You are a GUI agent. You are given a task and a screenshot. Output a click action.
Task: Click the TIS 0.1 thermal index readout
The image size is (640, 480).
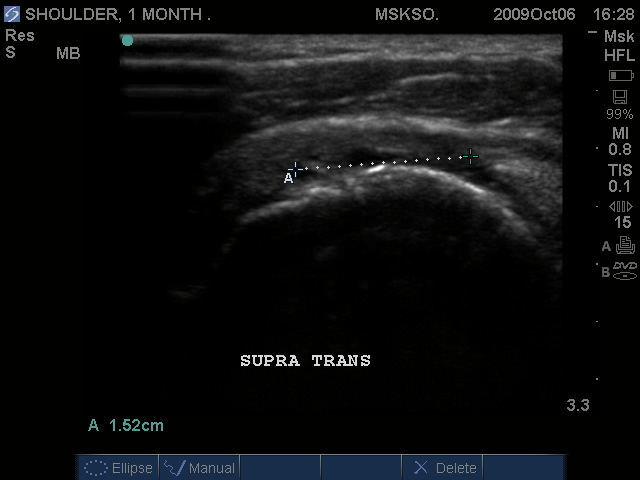point(620,178)
